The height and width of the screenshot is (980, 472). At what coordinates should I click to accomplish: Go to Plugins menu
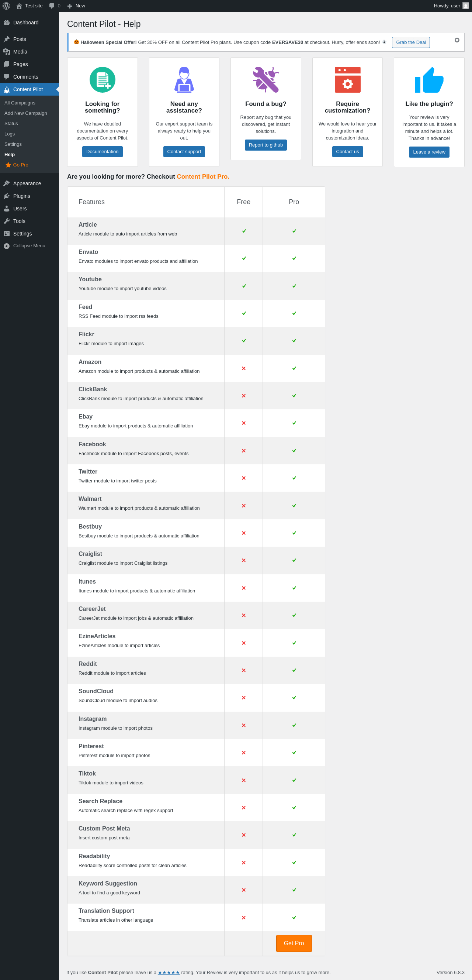(22, 196)
